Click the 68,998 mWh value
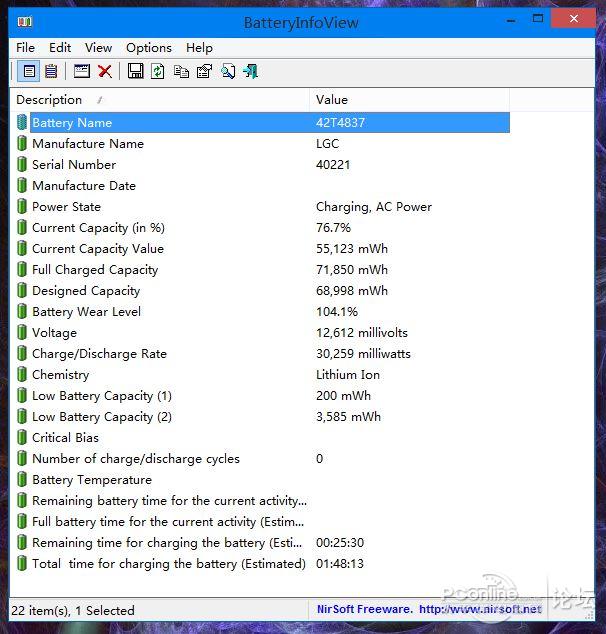 pos(352,291)
